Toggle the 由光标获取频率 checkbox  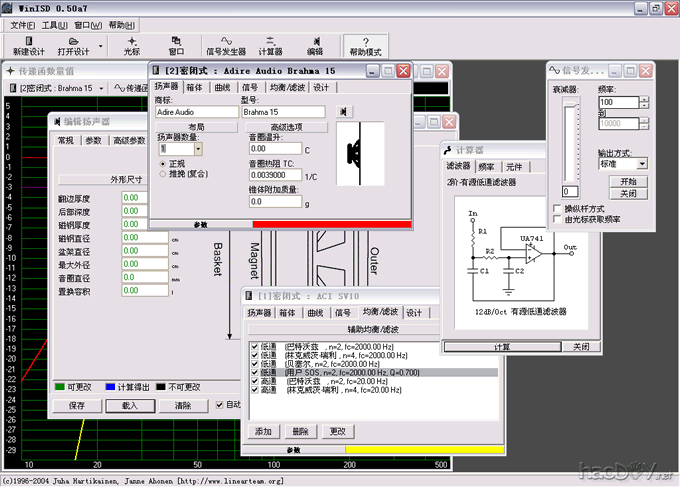557,219
